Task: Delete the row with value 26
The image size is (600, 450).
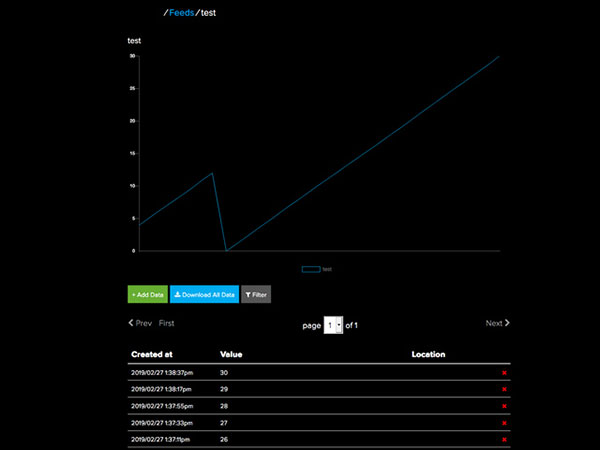Action: (504, 440)
